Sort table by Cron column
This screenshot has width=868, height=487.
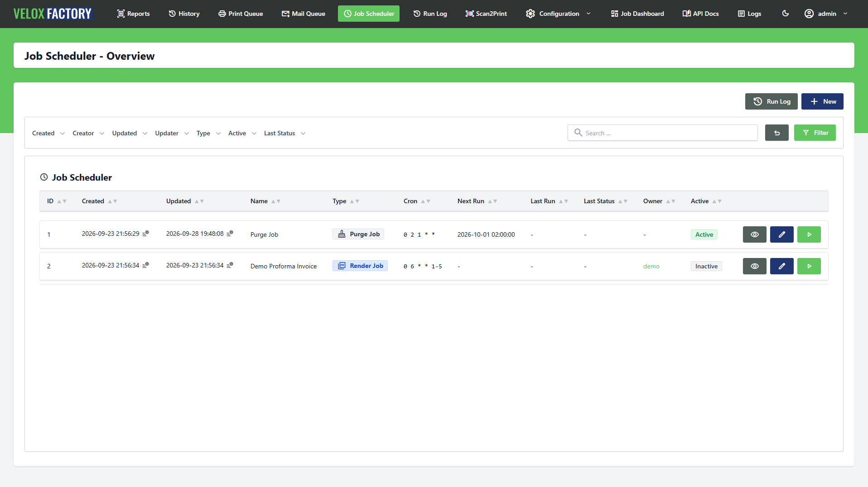click(417, 201)
